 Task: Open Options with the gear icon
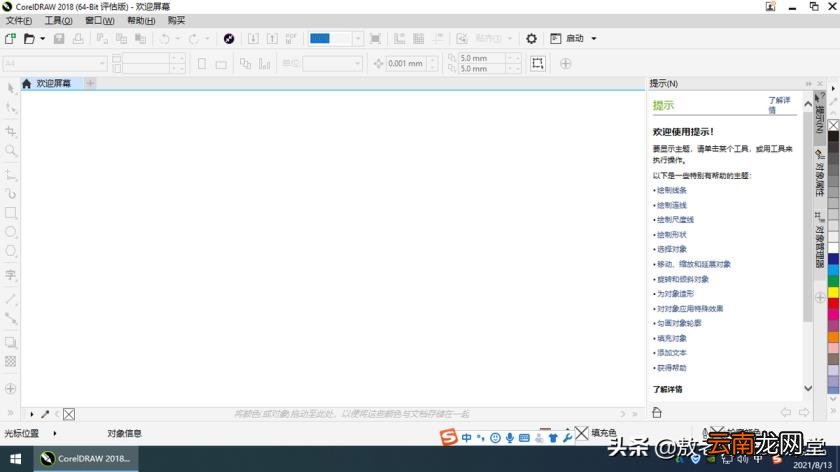(531, 39)
